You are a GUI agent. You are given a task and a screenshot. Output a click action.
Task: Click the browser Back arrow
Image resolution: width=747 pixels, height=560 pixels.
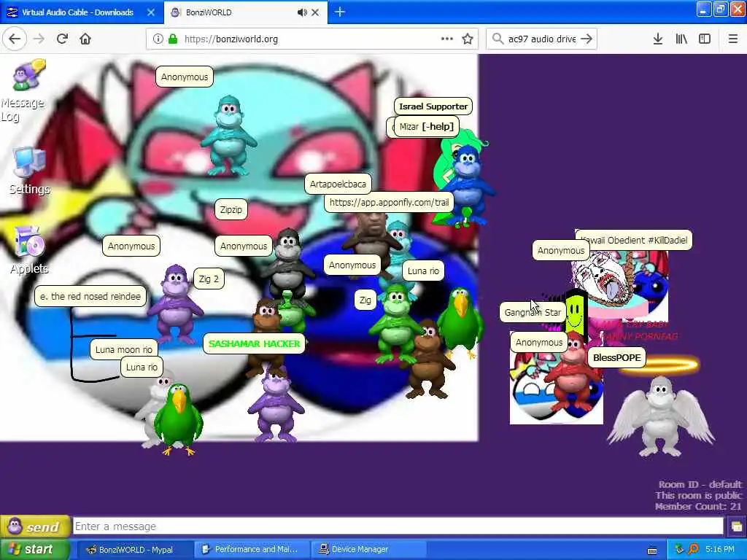pos(15,39)
